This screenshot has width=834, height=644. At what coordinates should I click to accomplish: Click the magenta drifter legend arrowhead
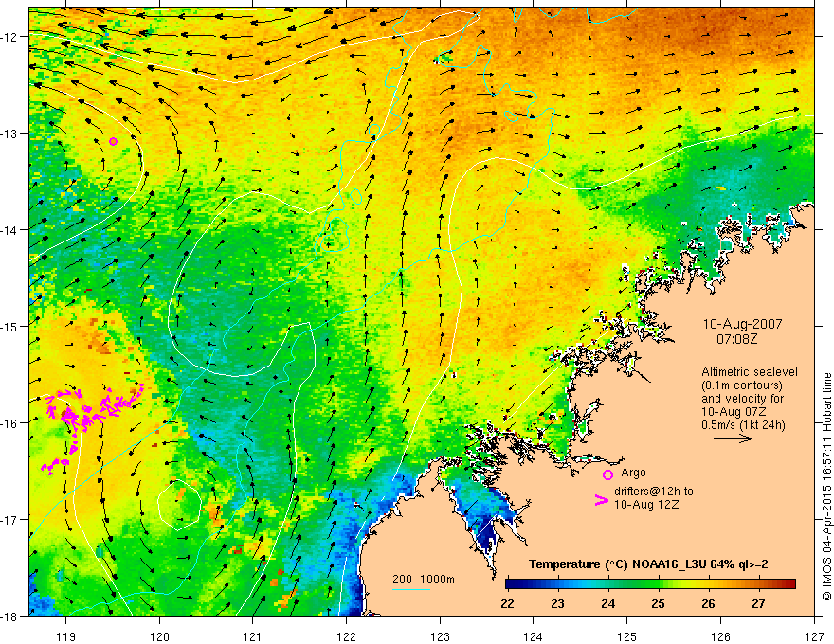click(601, 500)
